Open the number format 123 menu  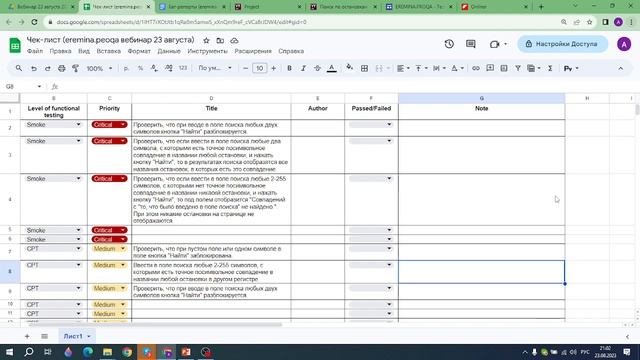pos(183,69)
